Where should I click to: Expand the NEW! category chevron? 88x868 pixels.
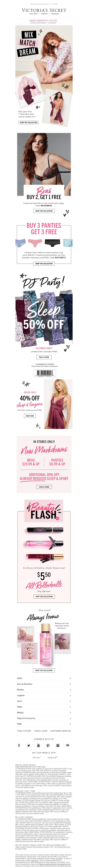(x=70, y=678)
